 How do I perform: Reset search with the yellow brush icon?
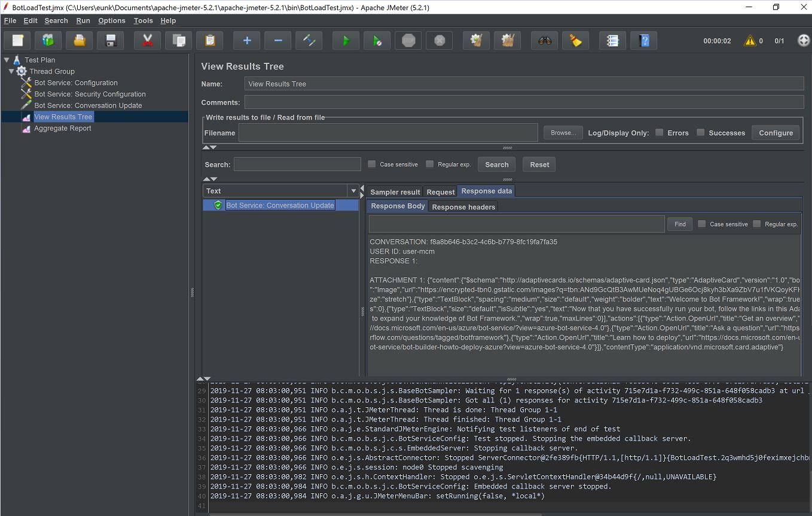[576, 41]
